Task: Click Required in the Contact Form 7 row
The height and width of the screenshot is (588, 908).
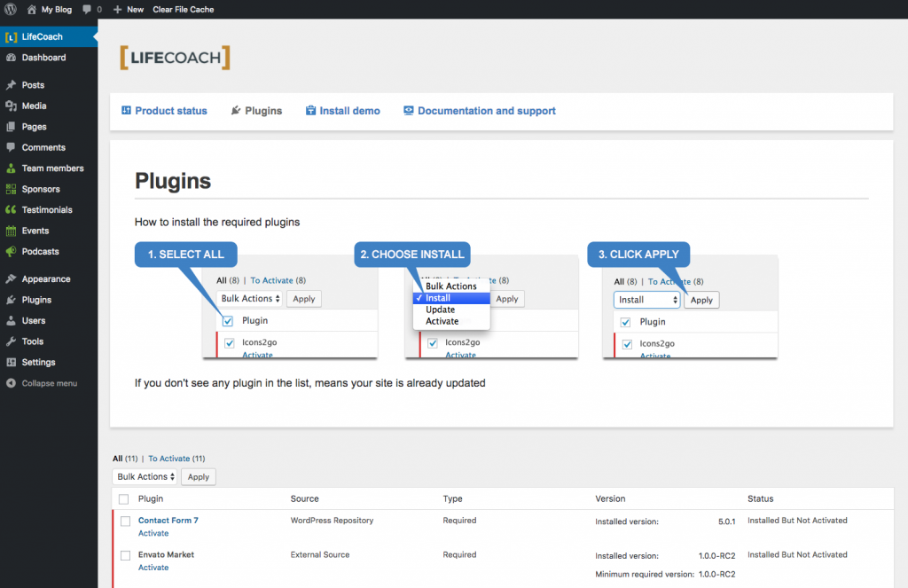Action: (x=460, y=521)
